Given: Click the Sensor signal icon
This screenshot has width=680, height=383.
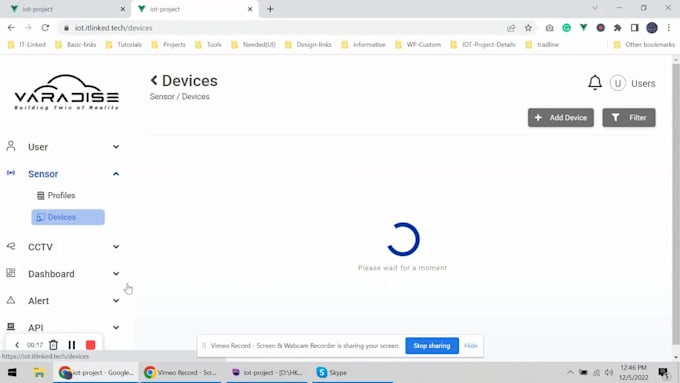Looking at the screenshot, I should pyautogui.click(x=11, y=173).
